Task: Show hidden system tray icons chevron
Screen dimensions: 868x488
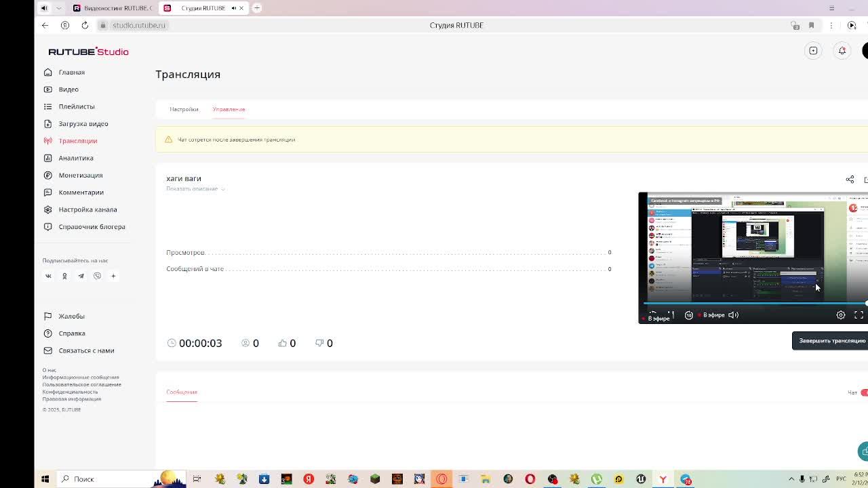Action: point(791,479)
